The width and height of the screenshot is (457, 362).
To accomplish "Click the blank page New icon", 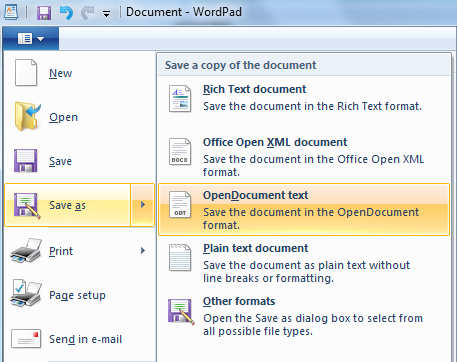I will click(x=26, y=73).
